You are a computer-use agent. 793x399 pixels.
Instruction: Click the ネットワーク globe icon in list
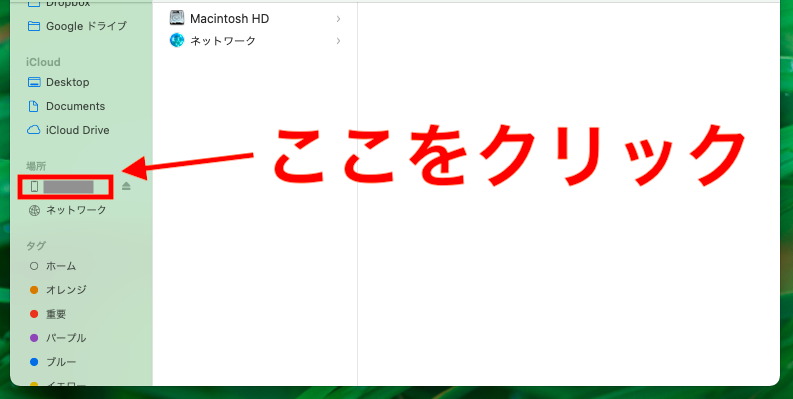177,40
